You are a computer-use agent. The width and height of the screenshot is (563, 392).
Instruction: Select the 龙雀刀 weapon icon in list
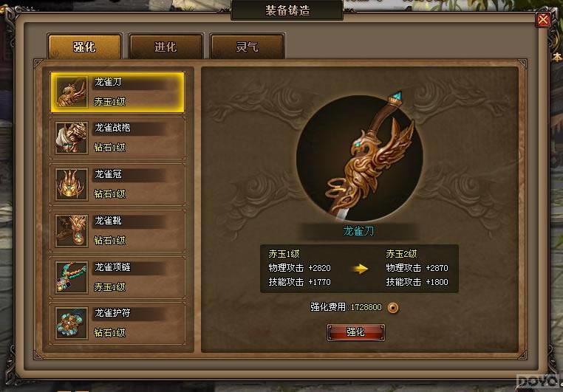click(x=72, y=92)
